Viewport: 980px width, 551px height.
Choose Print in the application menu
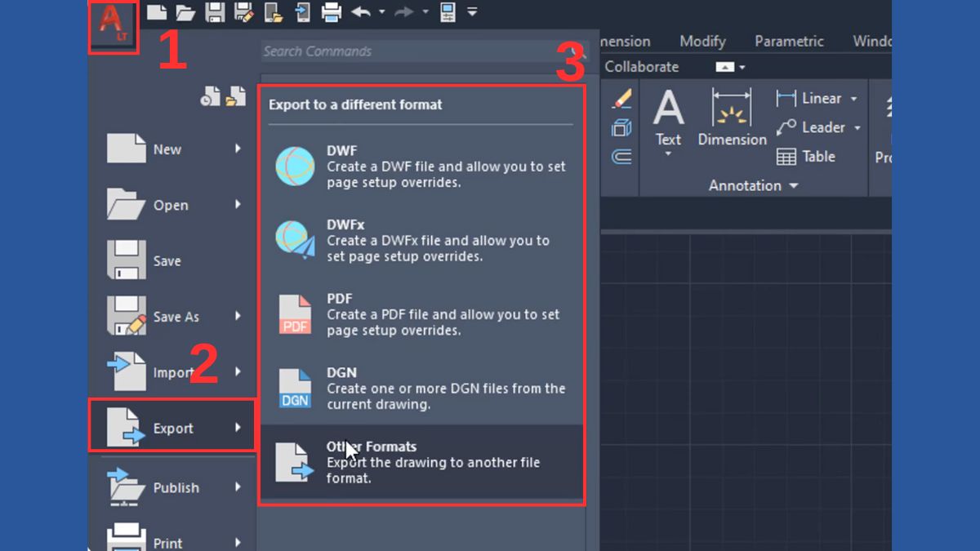(x=172, y=538)
